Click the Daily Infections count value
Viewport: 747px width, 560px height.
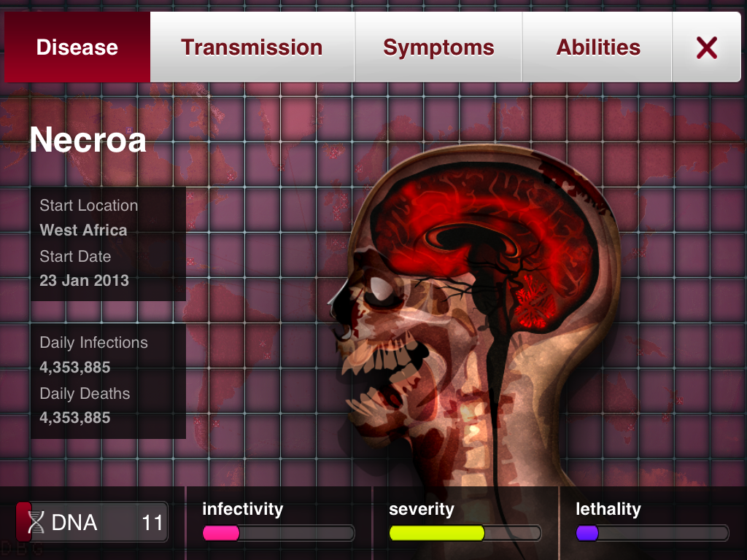[75, 367]
